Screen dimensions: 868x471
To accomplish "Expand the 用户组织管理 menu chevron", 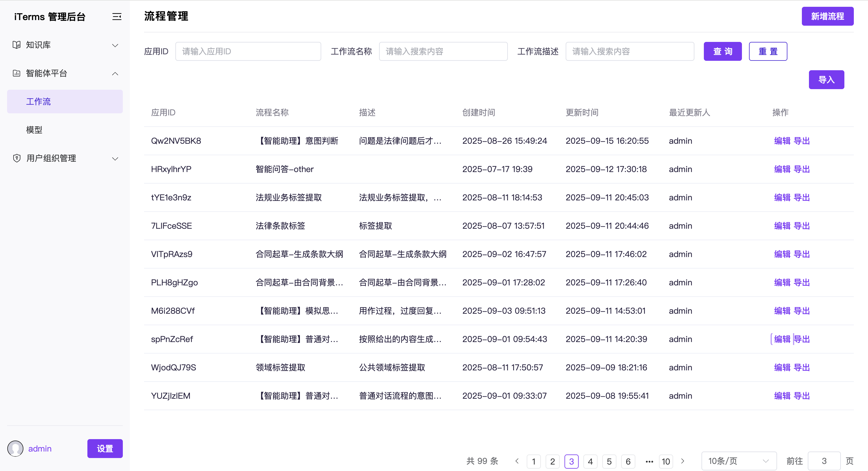I will (x=115, y=158).
